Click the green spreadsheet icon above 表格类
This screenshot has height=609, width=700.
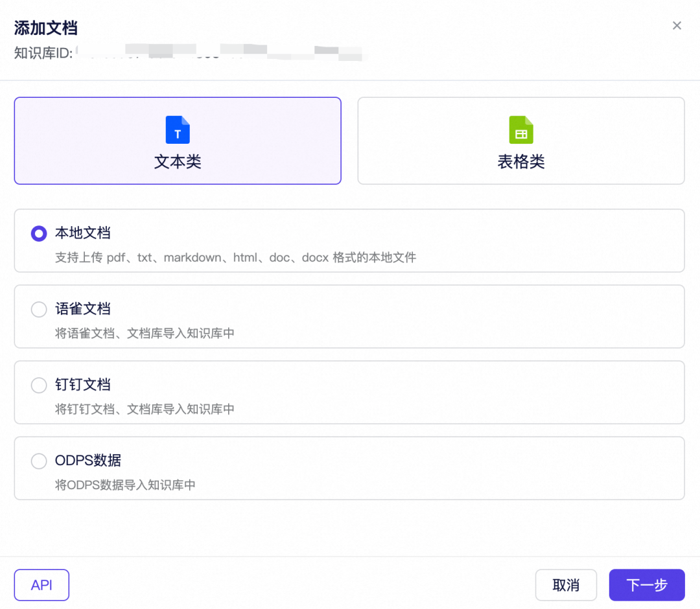click(x=520, y=130)
